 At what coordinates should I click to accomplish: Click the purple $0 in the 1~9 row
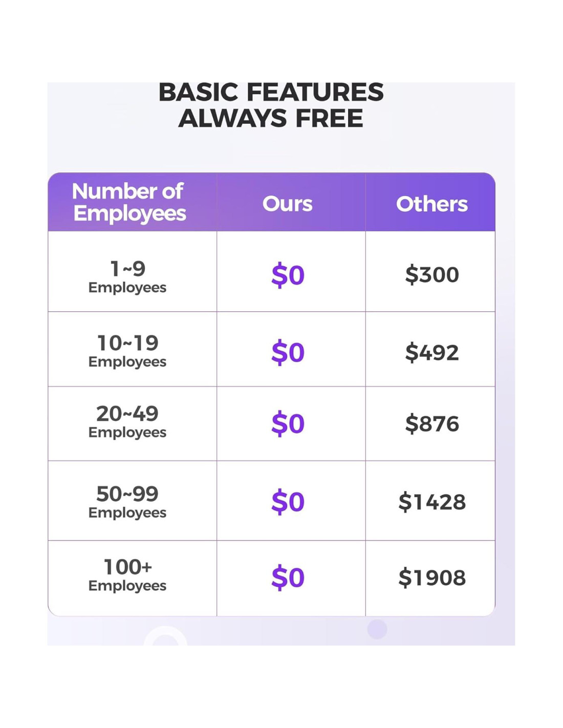(288, 275)
